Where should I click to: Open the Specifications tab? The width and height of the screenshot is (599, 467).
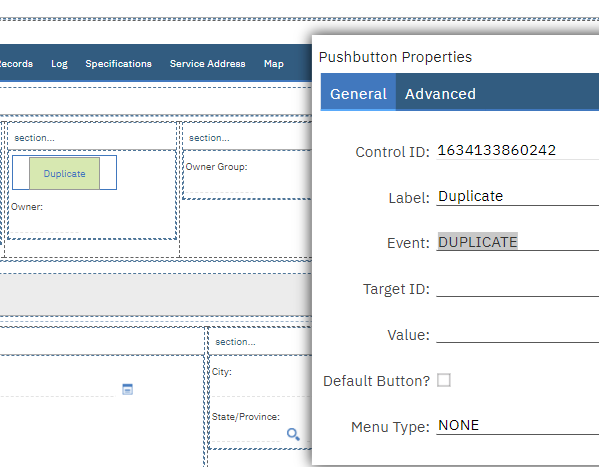[118, 64]
